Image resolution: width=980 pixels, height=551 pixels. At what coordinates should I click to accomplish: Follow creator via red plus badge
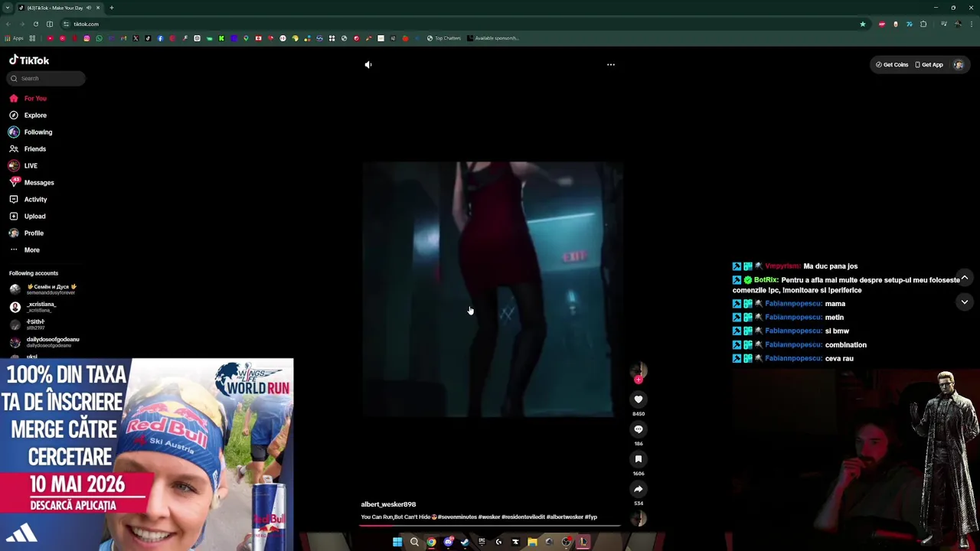[x=639, y=380]
